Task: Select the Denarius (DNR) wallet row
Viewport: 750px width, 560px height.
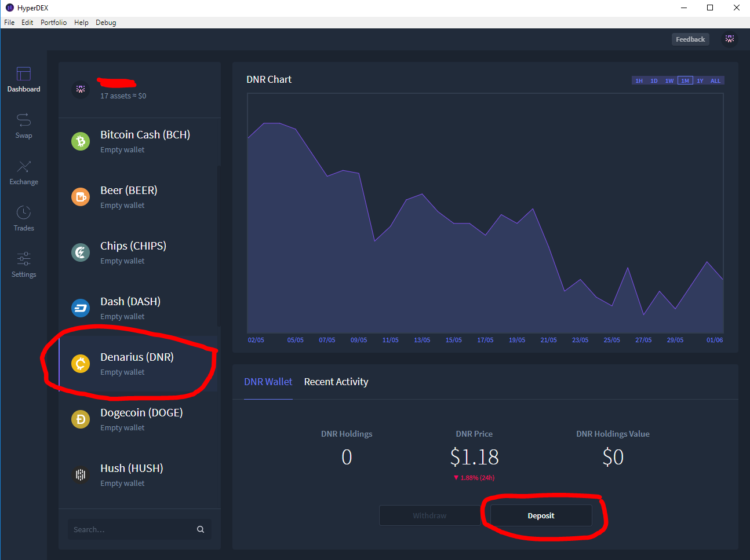Action: (x=139, y=364)
